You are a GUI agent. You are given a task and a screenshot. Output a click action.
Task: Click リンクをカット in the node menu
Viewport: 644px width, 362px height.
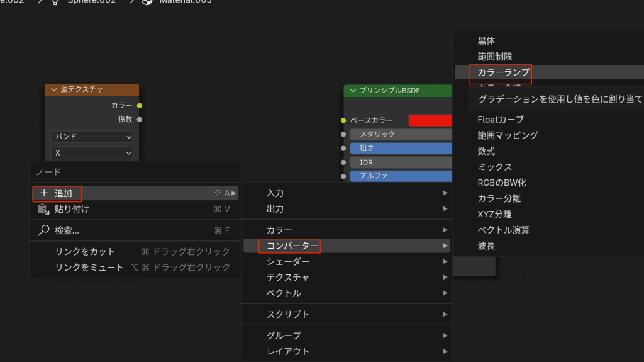click(85, 251)
